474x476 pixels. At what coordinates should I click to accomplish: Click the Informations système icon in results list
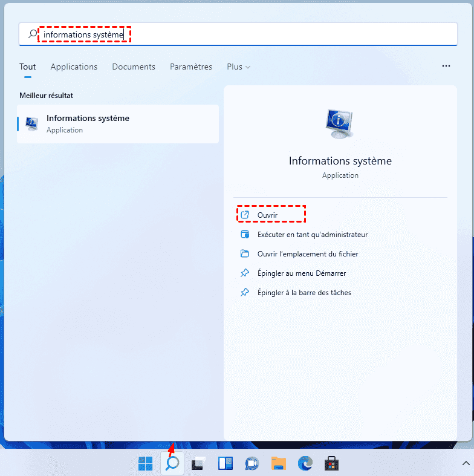[x=32, y=124]
